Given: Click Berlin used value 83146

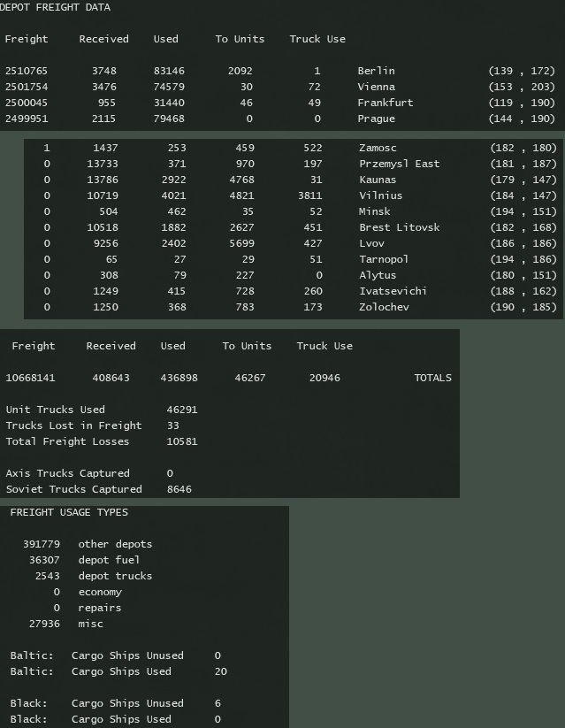Looking at the screenshot, I should tap(169, 71).
